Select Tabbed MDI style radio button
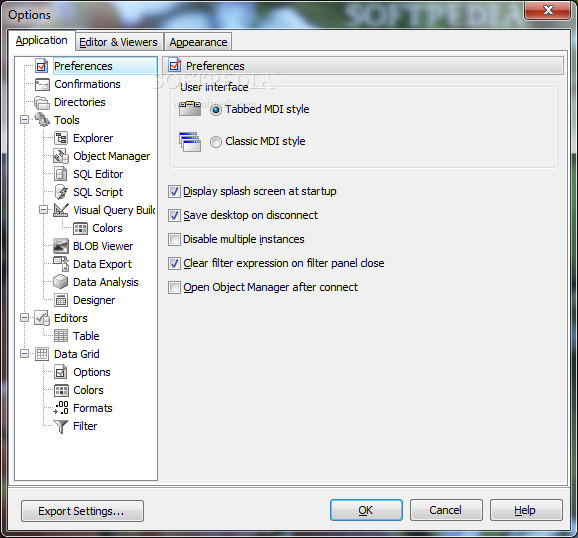This screenshot has width=578, height=538. click(x=216, y=110)
